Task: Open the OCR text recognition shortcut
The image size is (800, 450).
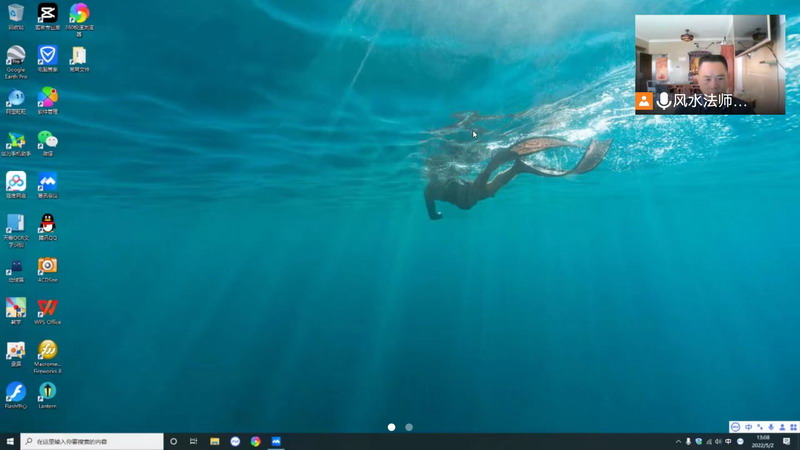Action: pos(16,231)
